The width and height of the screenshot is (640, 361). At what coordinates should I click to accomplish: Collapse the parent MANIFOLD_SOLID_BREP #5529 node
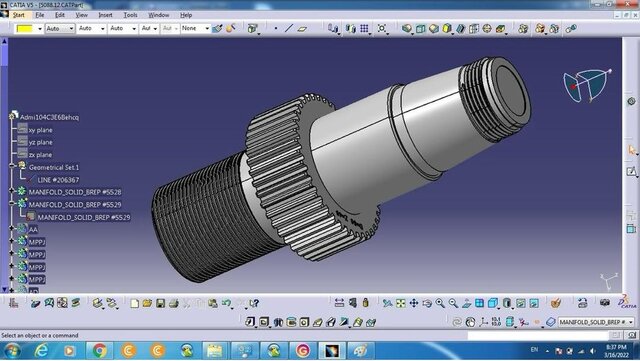pos(12,203)
